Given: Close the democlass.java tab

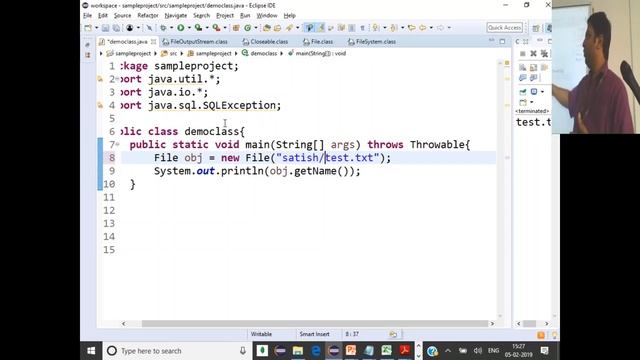Looking at the screenshot, I should [x=153, y=42].
